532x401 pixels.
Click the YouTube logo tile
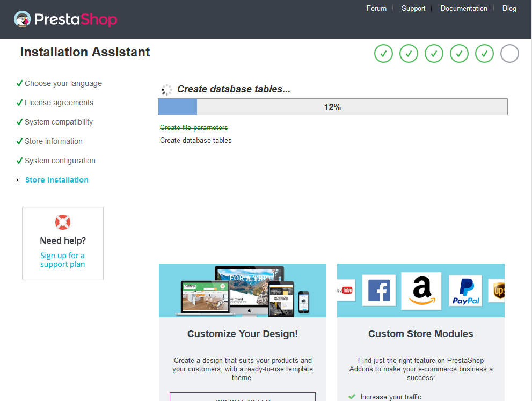click(x=346, y=290)
